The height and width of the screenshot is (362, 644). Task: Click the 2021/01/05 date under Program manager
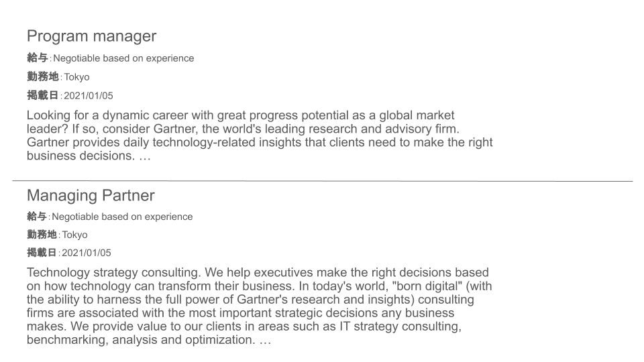(89, 96)
